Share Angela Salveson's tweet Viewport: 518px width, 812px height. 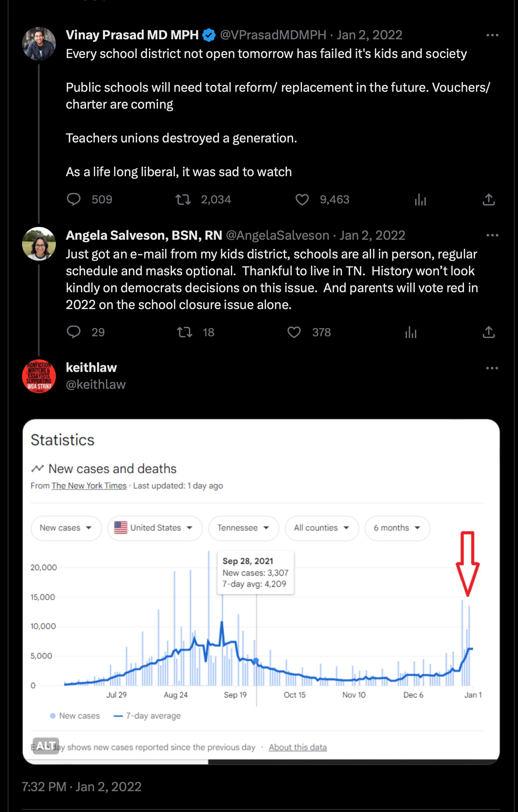489,332
